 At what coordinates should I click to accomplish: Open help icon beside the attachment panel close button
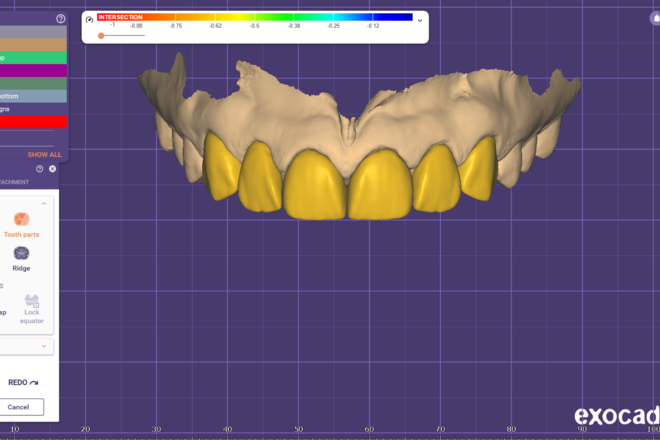click(40, 169)
